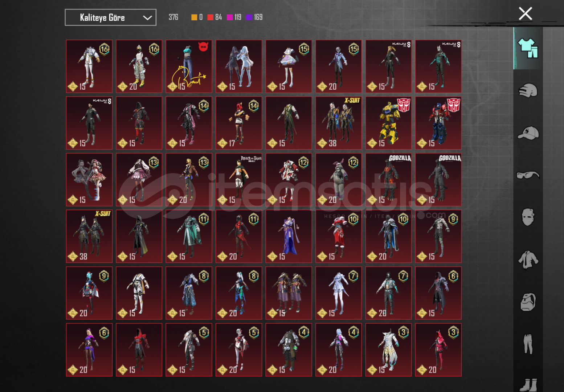Select the Optimus Prime Transformers outfit
Screen dimensions: 564x392
coord(438,123)
